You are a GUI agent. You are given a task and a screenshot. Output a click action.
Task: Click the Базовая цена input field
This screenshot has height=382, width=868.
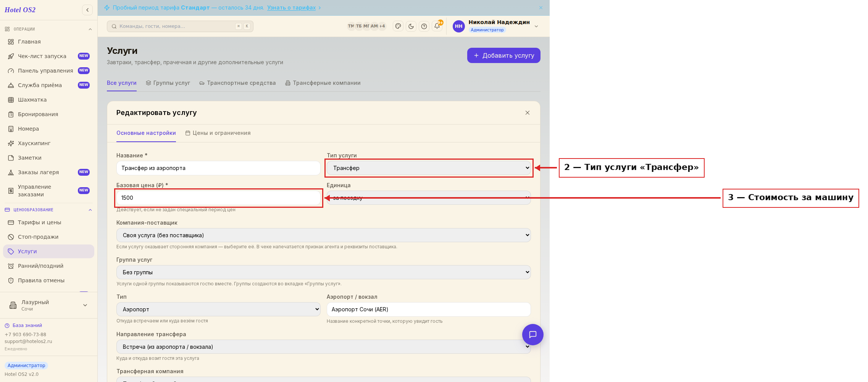coord(218,198)
